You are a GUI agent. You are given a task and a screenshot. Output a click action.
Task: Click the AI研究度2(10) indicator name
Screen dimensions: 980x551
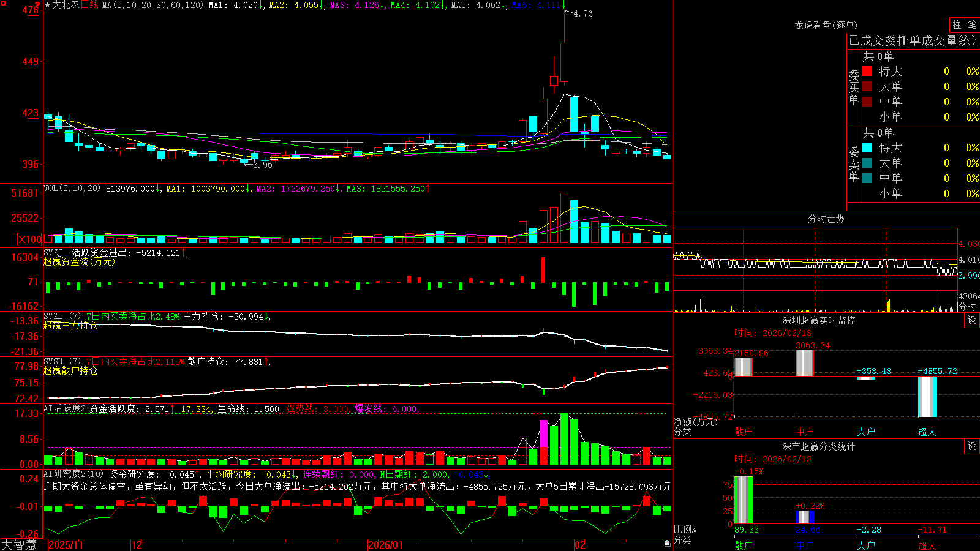73,474
